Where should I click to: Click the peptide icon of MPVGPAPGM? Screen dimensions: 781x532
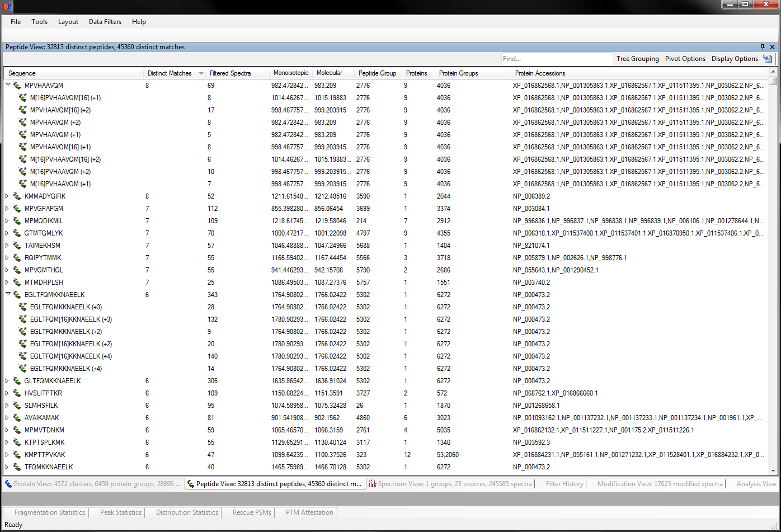(17, 209)
